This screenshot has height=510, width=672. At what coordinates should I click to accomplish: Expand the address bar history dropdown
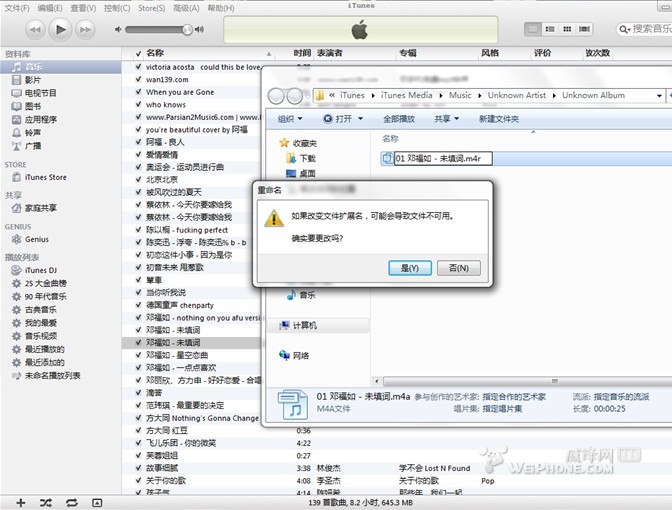pos(659,96)
